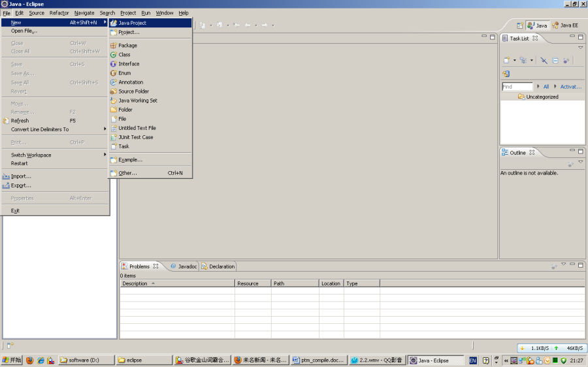The width and height of the screenshot is (588, 367).
Task: Open Problems view menu triangle
Action: click(x=564, y=264)
